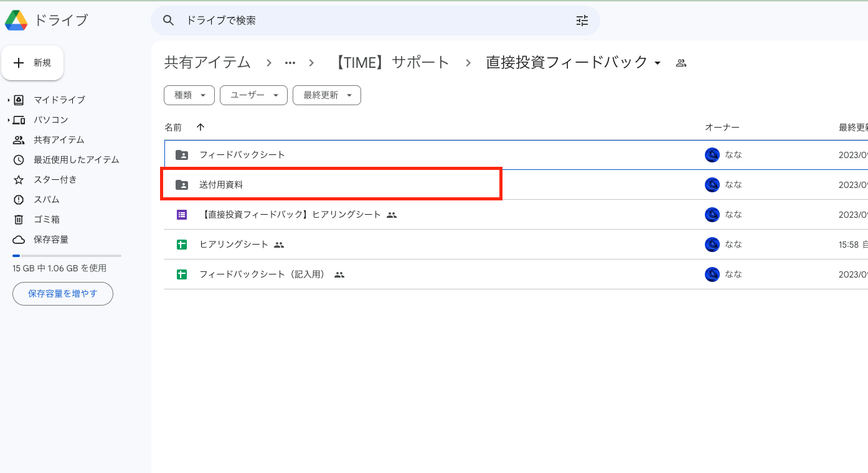Open the 種類 filter dropdown
The width and height of the screenshot is (868, 473).
(189, 95)
